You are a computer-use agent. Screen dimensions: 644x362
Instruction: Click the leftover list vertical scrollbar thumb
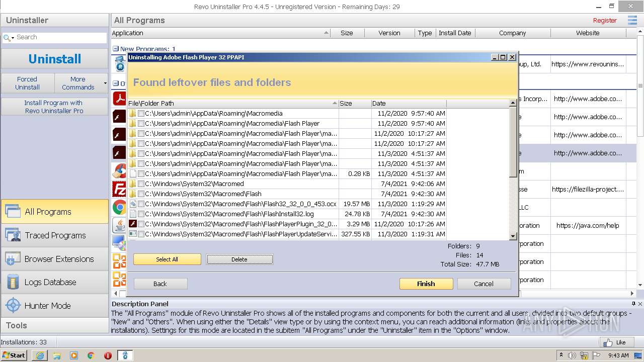click(513, 142)
